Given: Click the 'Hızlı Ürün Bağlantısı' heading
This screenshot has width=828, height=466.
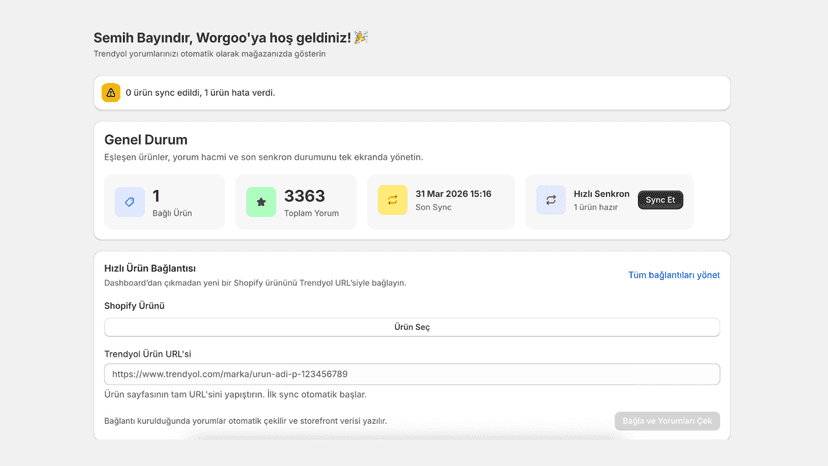Looking at the screenshot, I should point(150,268).
